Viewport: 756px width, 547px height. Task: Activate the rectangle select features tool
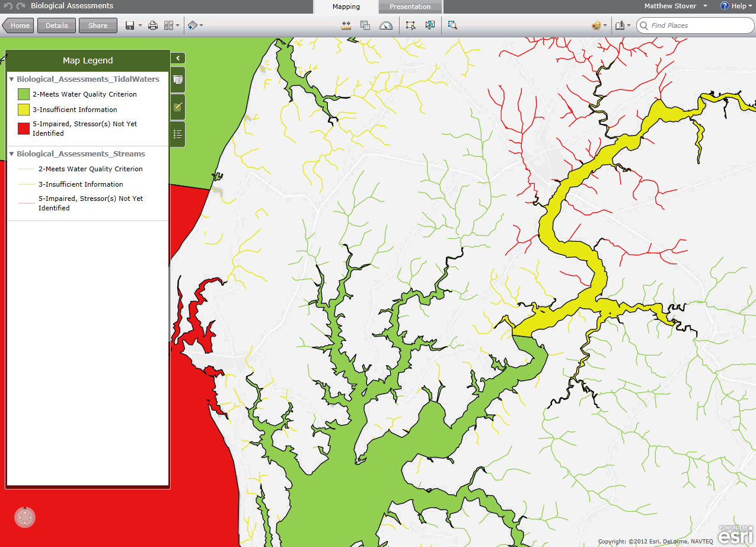[x=410, y=25]
